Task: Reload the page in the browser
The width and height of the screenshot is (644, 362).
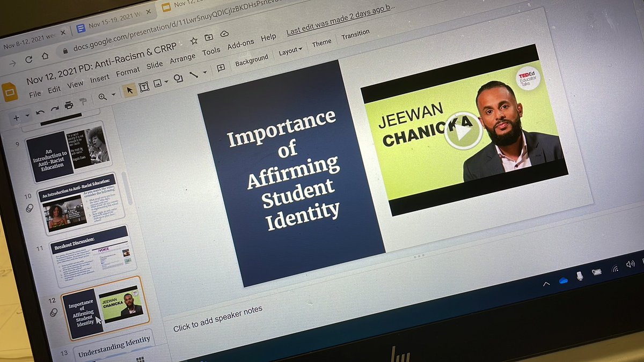Action: (28, 60)
